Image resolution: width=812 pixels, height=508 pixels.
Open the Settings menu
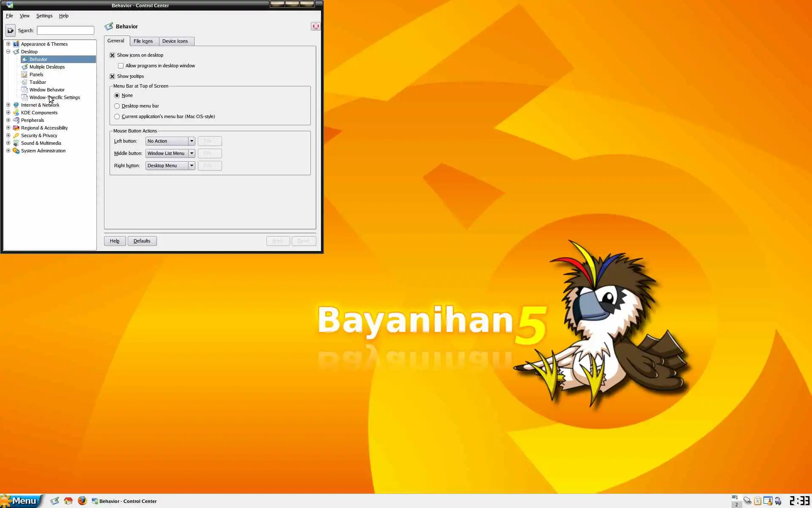[x=44, y=16]
